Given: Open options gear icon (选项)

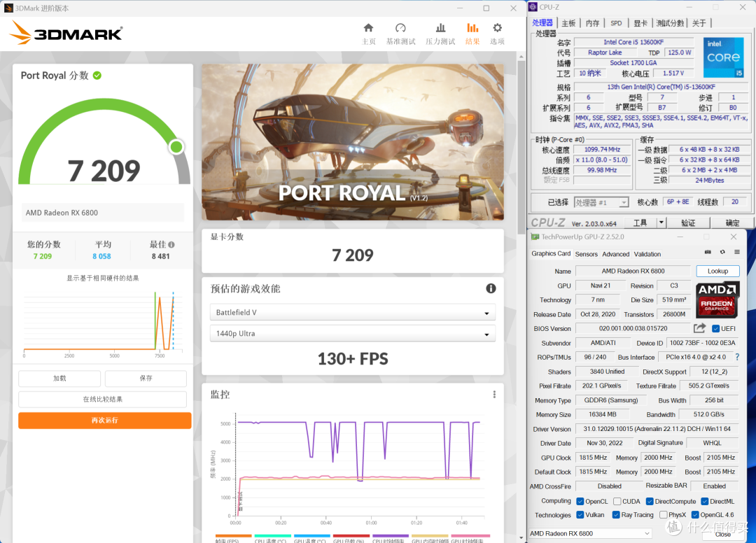Looking at the screenshot, I should (497, 28).
